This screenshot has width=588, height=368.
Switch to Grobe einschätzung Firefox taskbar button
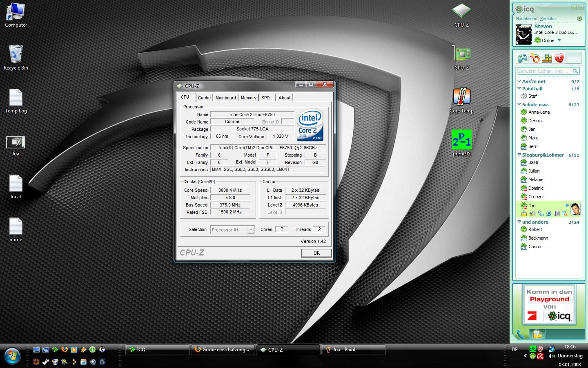(223, 350)
